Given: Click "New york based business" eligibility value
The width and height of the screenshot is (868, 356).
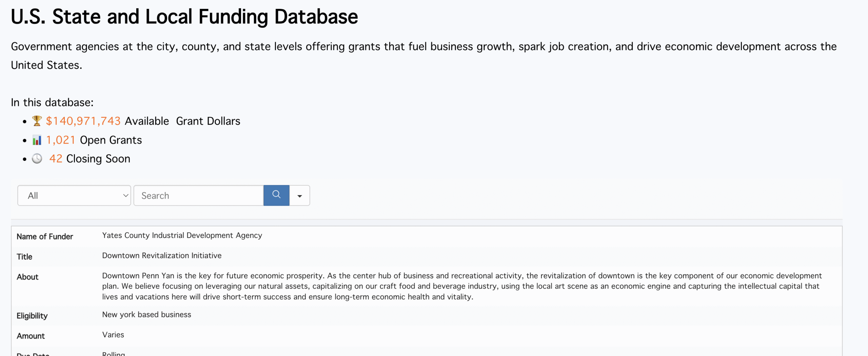Looking at the screenshot, I should pyautogui.click(x=146, y=315).
